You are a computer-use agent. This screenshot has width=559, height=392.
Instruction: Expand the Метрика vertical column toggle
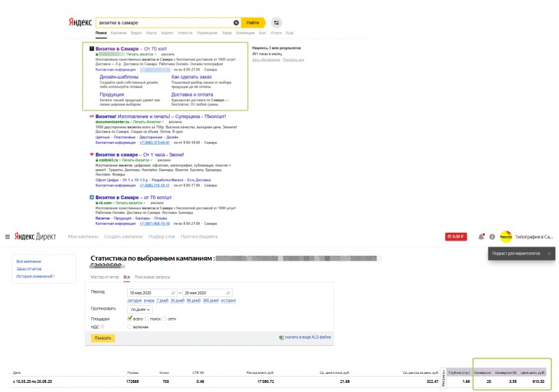pyautogui.click(x=444, y=379)
